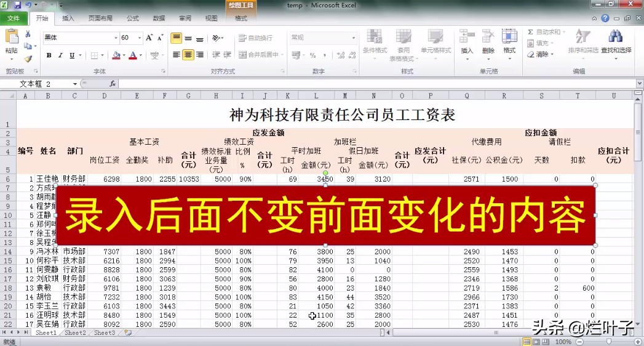This screenshot has height=346, width=644.
Task: Click 自动求和 AutoSum button
Action: 546,32
